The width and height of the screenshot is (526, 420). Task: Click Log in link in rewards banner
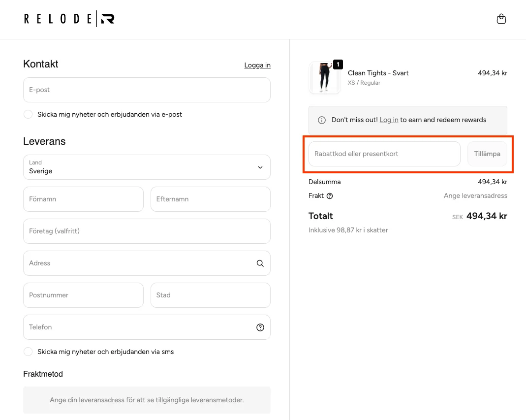click(389, 120)
